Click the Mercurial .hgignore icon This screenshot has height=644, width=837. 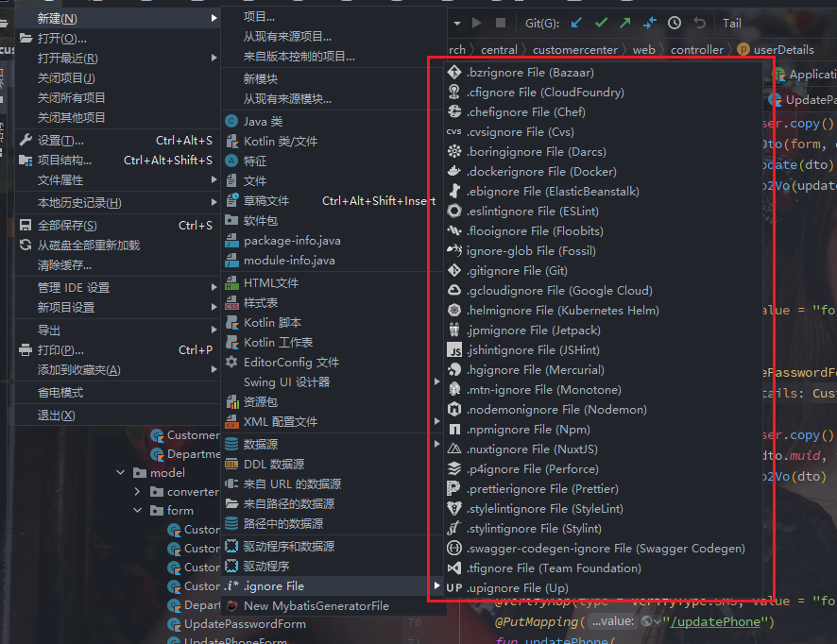[x=454, y=370]
